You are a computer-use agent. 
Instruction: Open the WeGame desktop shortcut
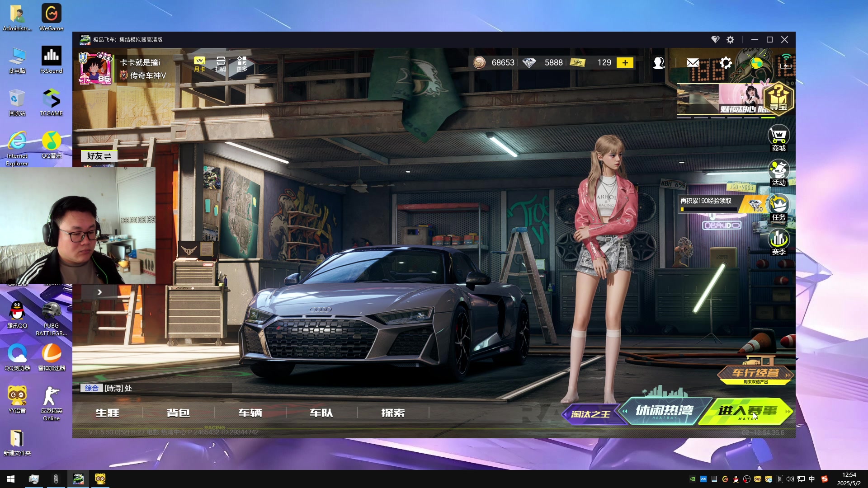tap(51, 18)
